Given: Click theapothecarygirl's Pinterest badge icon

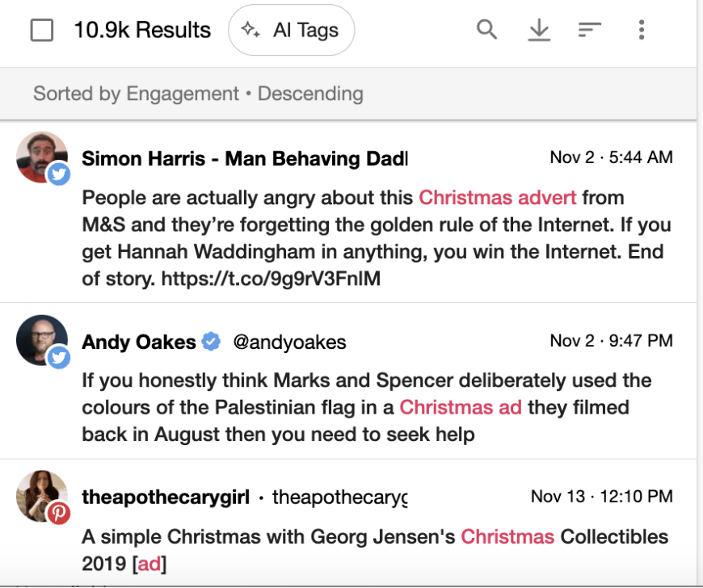Looking at the screenshot, I should (59, 513).
